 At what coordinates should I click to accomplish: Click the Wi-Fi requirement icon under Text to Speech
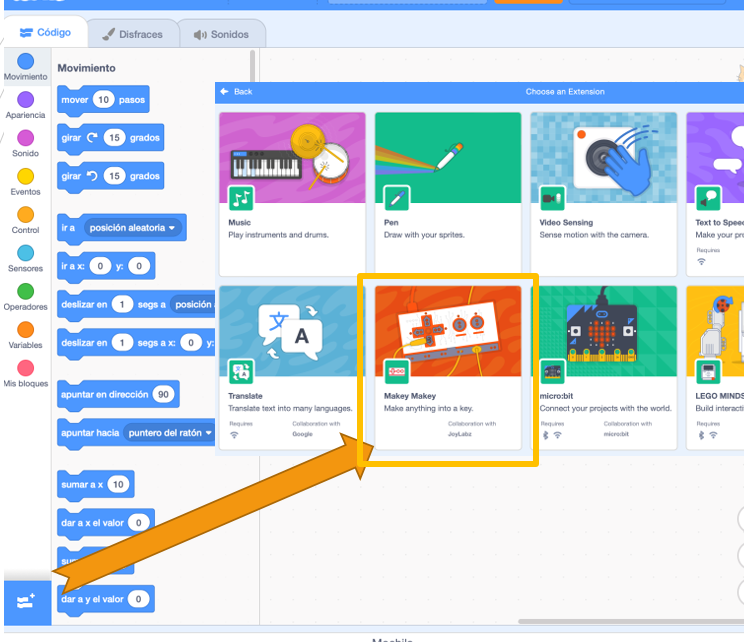[701, 261]
